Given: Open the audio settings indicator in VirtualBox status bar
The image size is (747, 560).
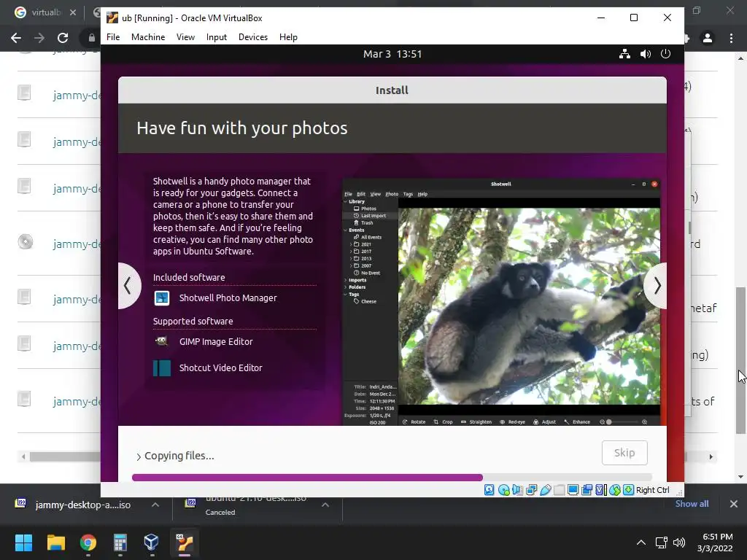Looking at the screenshot, I should [517, 490].
